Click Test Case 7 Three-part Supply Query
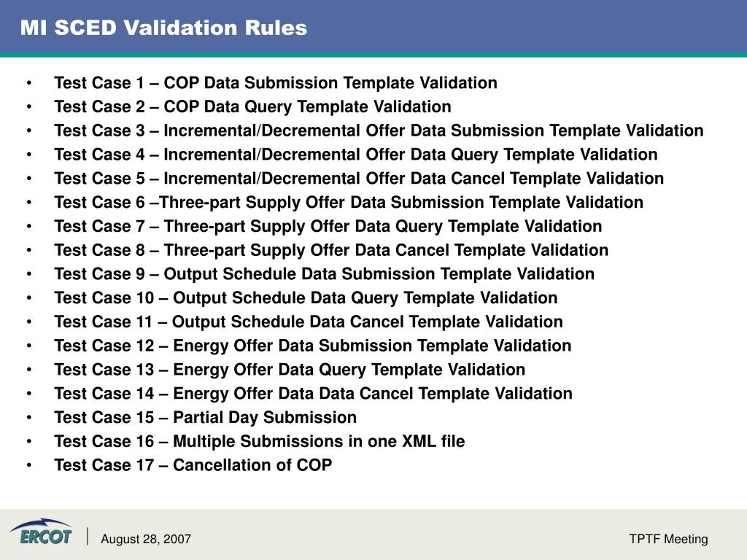 [x=328, y=226]
